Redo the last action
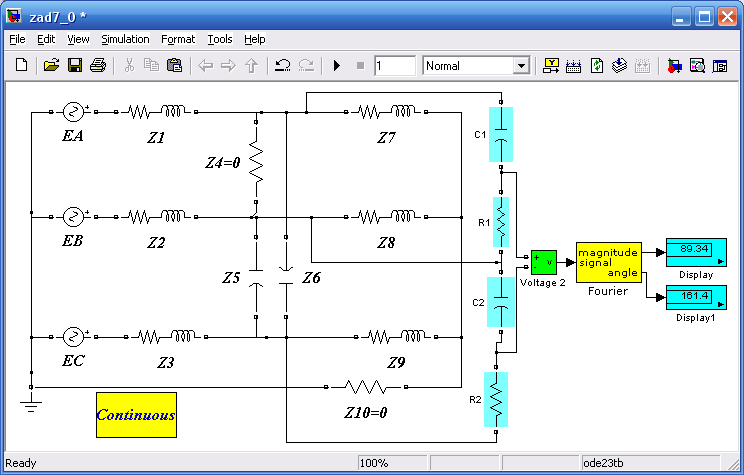744x475 pixels. tap(306, 65)
